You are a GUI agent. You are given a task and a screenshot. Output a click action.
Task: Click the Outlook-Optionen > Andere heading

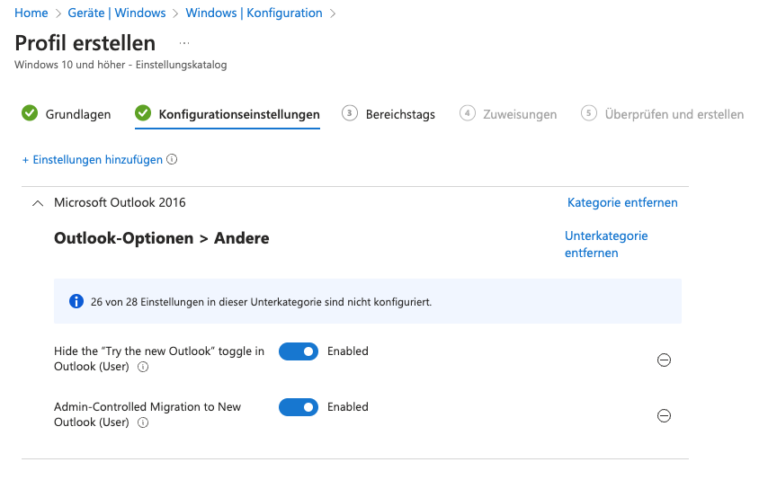click(162, 238)
